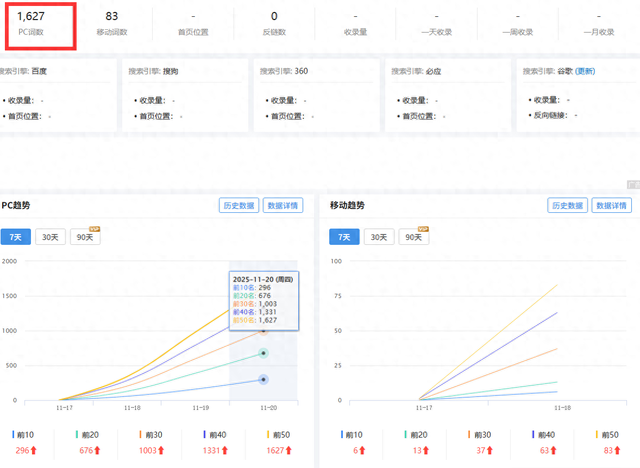Click the red up arrow beside 1003
This screenshot has width=640, height=468.
161,450
